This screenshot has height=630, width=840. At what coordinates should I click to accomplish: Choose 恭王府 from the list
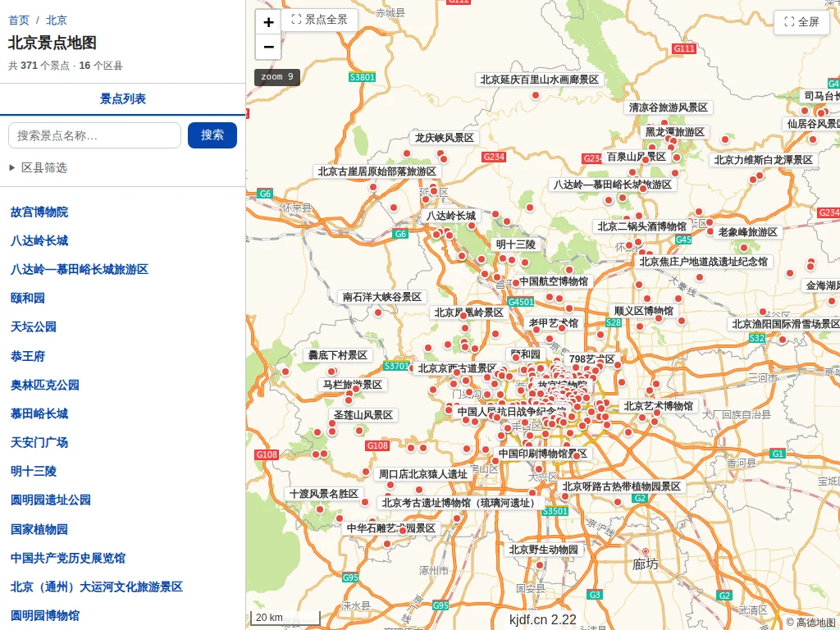click(27, 356)
